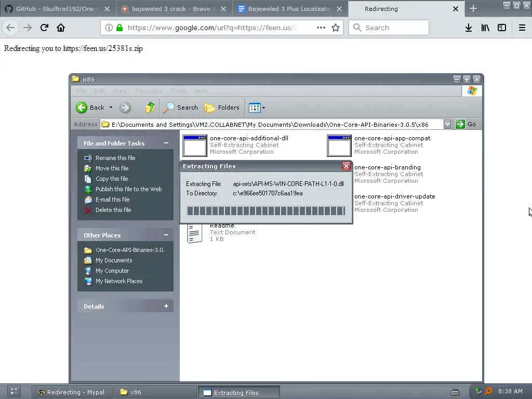Click Move this file
532x399 pixels.
point(112,168)
